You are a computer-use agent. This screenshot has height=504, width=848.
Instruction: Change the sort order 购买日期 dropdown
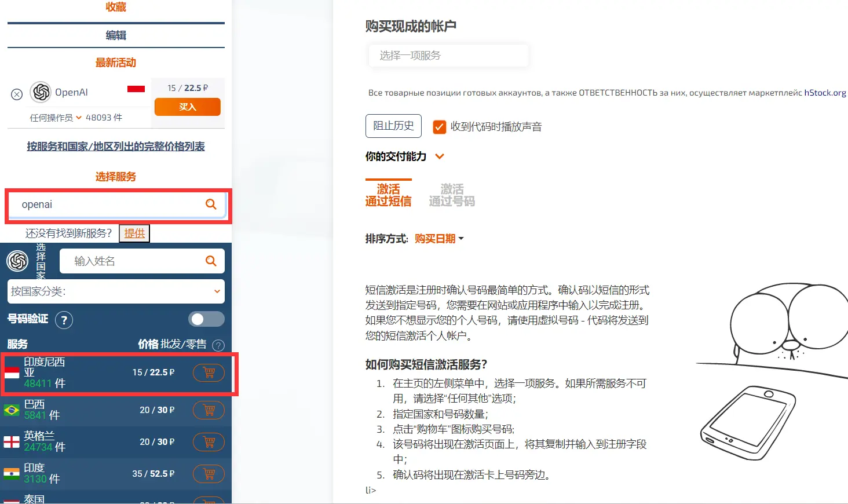439,239
